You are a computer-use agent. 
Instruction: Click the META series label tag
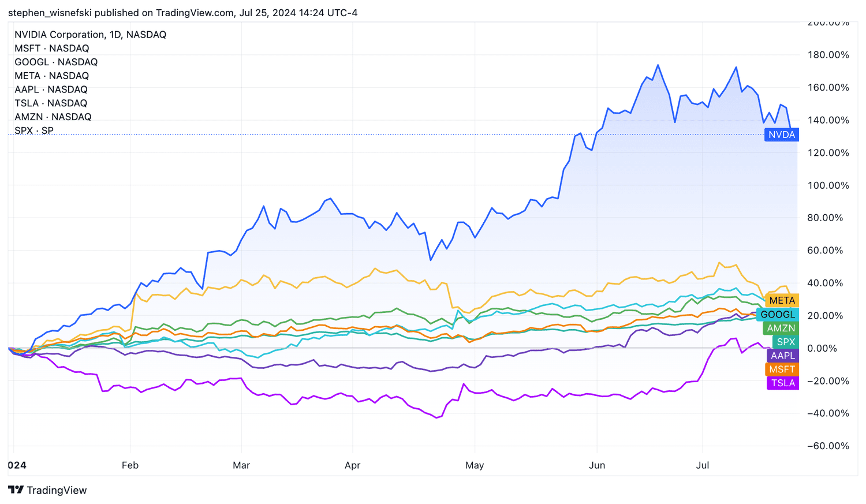782,300
